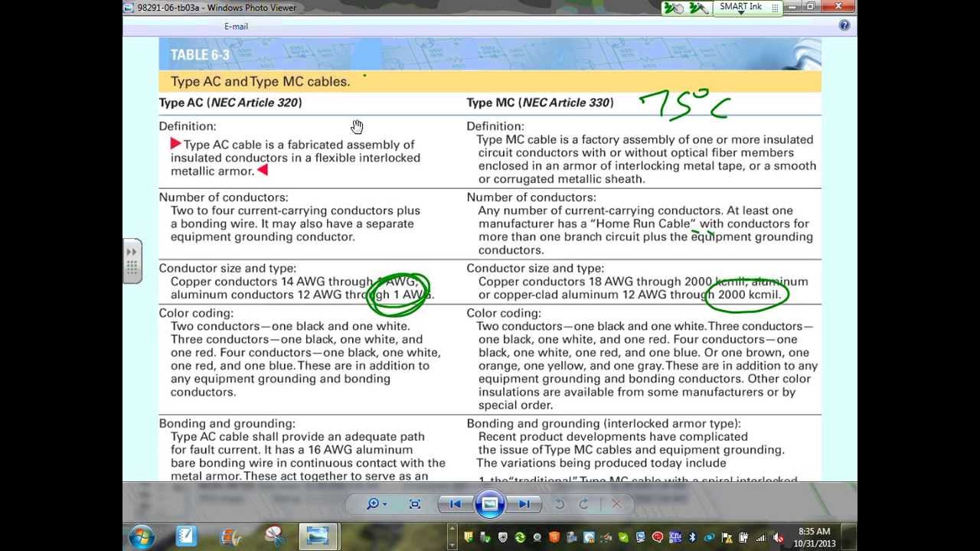Click 'Type AC and Type MC cables.' caption
Viewport: 980px width, 551px height.
coord(260,81)
